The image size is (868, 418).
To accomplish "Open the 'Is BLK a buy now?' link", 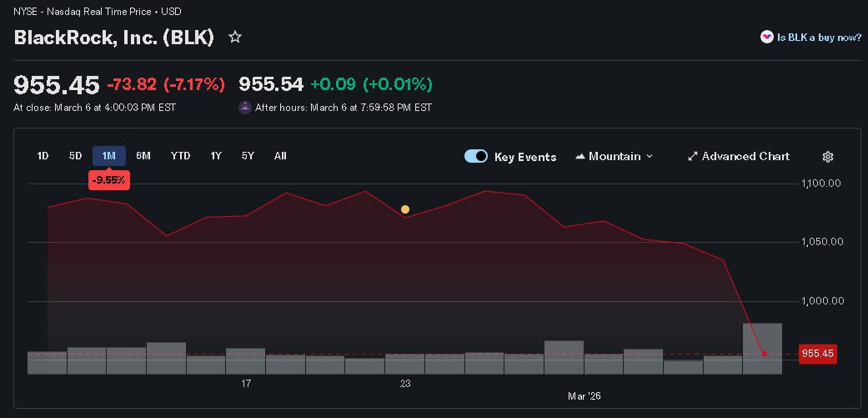I will [819, 37].
